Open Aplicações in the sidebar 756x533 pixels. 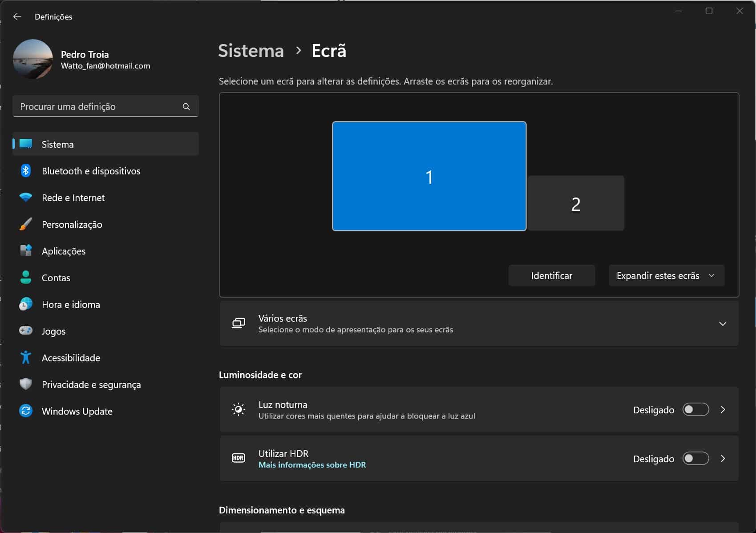(x=64, y=251)
